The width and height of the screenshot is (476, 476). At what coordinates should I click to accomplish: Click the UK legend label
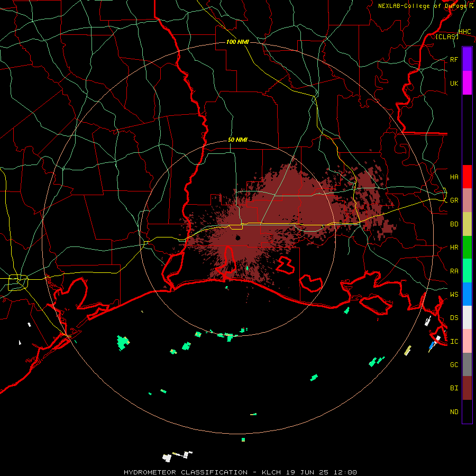pyautogui.click(x=454, y=83)
